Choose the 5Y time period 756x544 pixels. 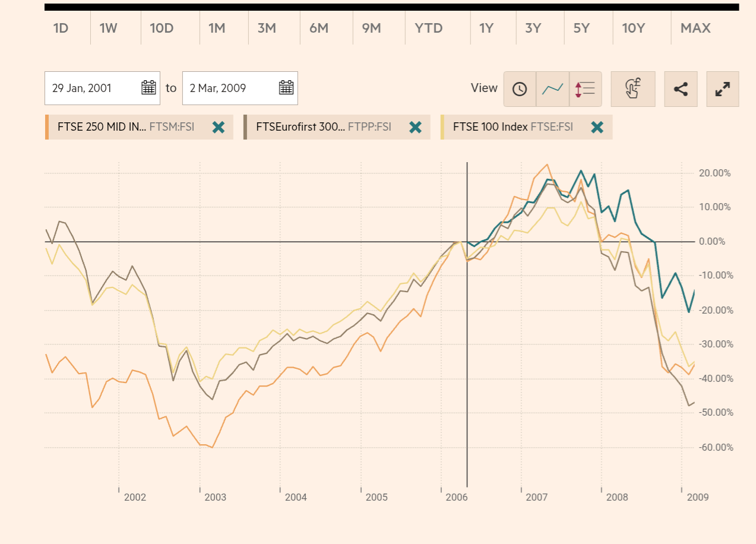click(581, 28)
